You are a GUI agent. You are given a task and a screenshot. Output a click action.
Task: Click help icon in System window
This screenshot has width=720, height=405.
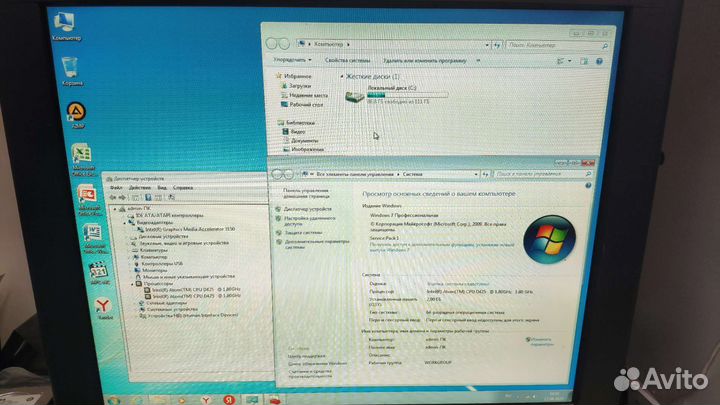coord(588,186)
